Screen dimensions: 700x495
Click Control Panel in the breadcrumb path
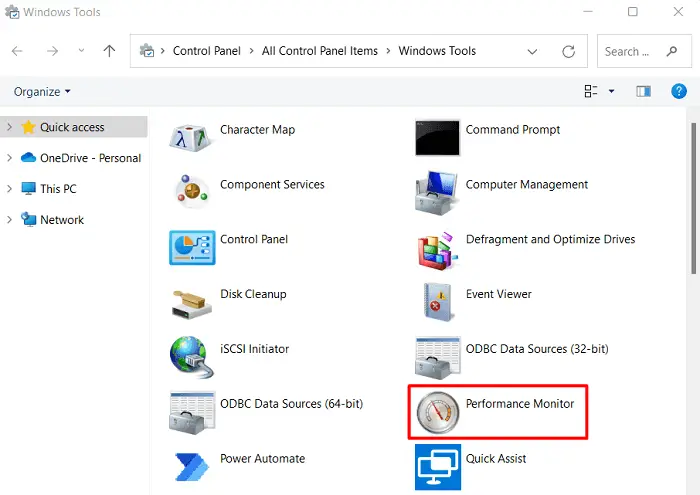[x=205, y=51]
